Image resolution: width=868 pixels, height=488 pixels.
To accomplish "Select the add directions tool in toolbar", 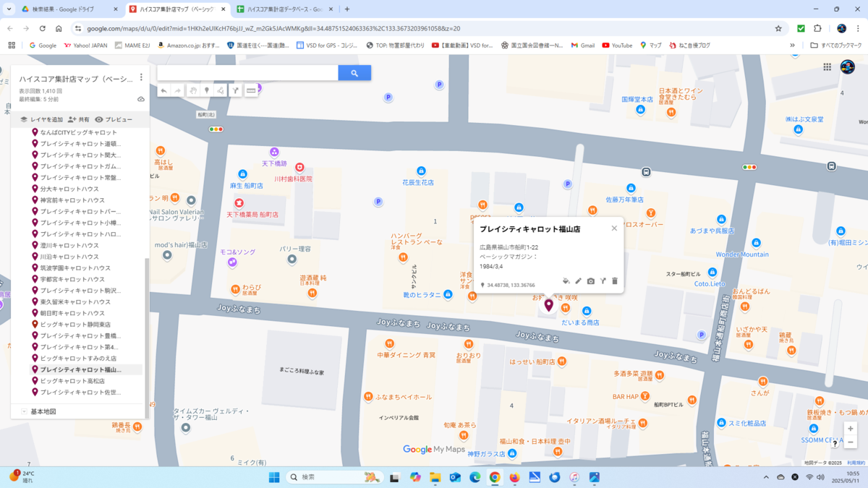I will [x=236, y=91].
